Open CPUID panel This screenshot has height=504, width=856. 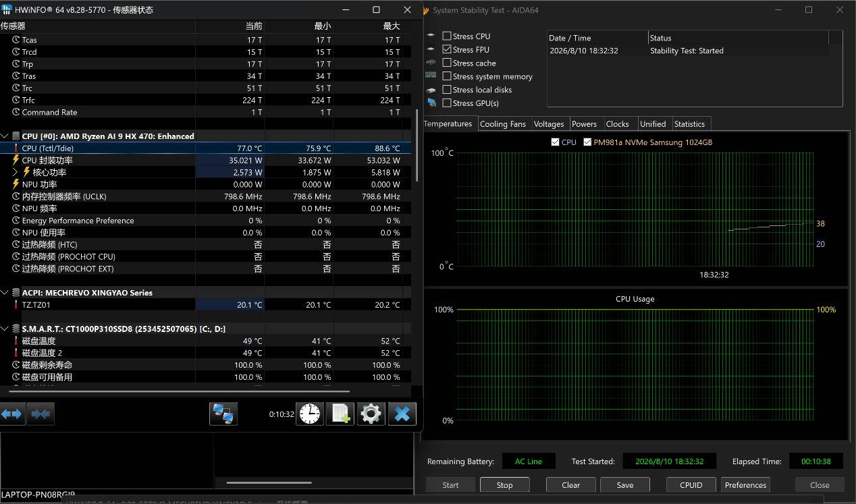691,485
